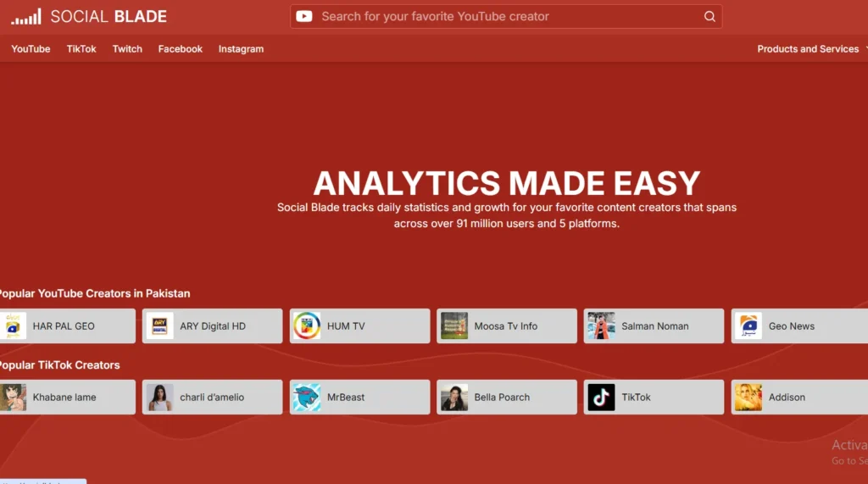Open the TikTok card name label
This screenshot has height=484, width=868.
pos(636,397)
